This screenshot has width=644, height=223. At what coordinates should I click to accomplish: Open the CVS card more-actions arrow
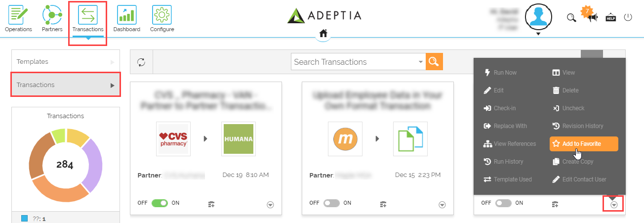[270, 205]
